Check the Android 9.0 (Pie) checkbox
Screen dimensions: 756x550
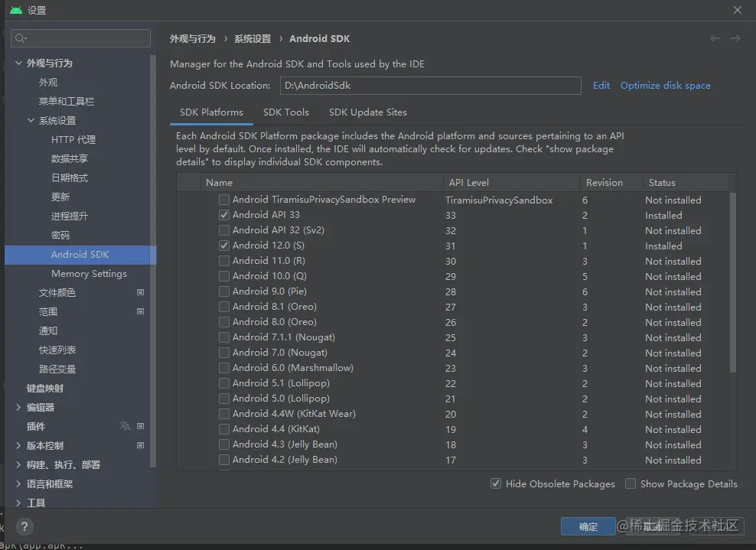[x=224, y=291]
